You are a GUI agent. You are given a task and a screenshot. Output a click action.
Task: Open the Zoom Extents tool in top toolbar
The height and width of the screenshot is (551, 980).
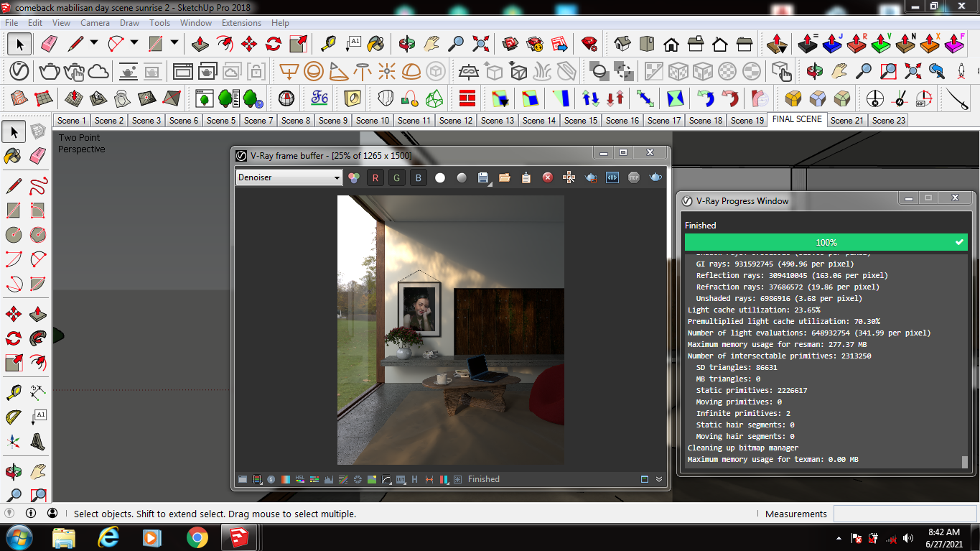click(480, 44)
